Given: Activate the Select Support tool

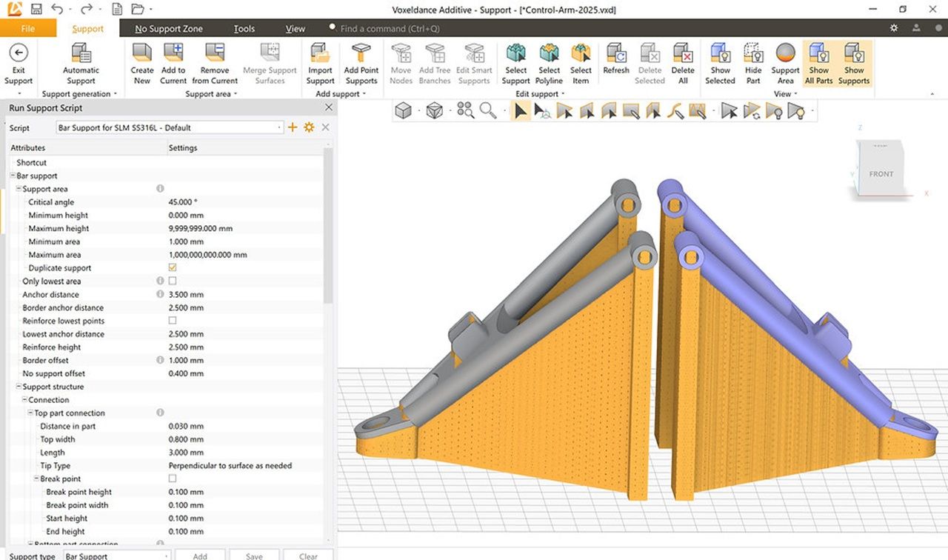Looking at the screenshot, I should (516, 64).
